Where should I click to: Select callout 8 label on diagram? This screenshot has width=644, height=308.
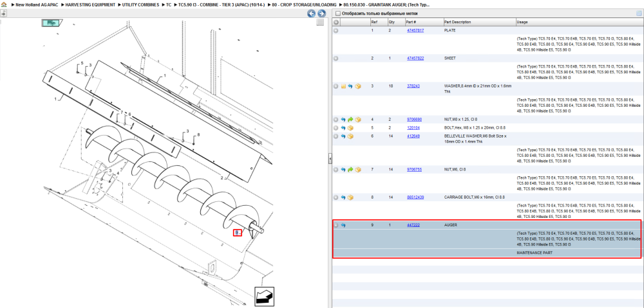tap(199, 134)
